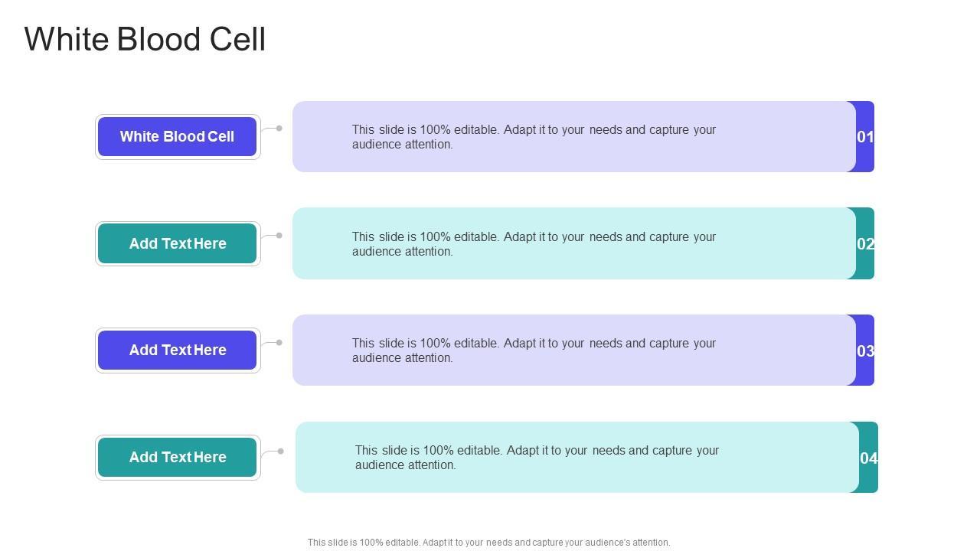Click the 01 number badge

[865, 137]
